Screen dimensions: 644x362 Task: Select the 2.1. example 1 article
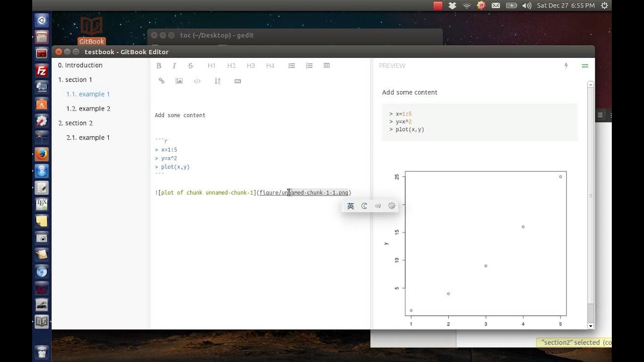click(x=88, y=138)
